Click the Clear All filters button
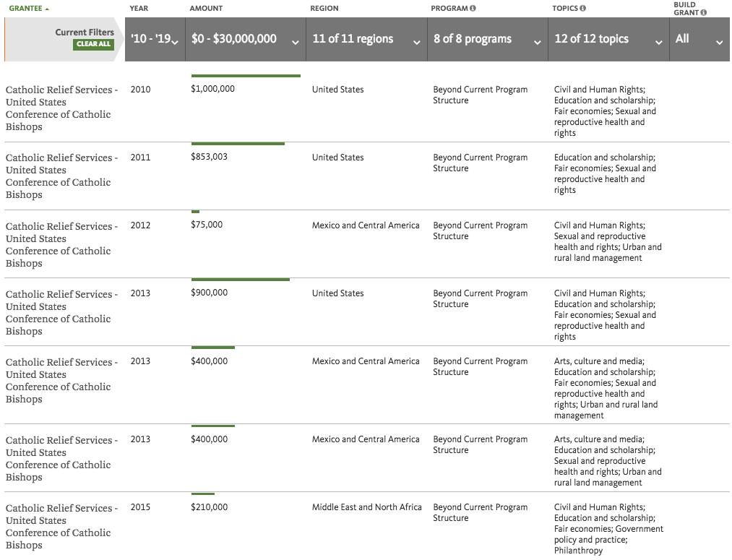This screenshot has height=560, width=732. point(93,44)
